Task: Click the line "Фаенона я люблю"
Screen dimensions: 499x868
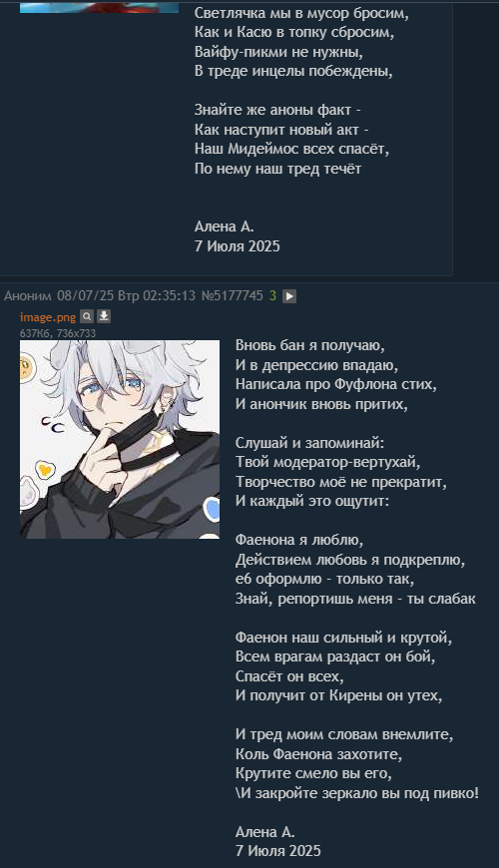Action: point(299,540)
